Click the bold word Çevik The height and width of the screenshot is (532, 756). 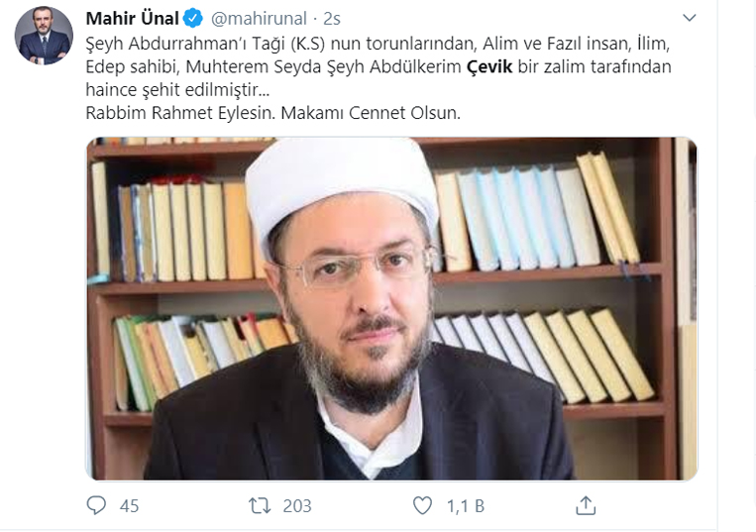[x=489, y=66]
